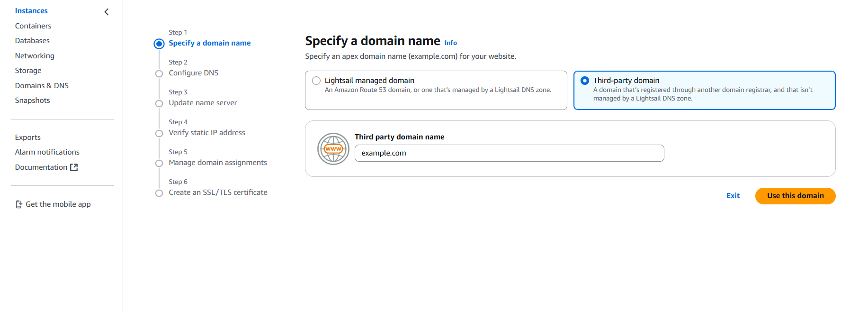Open the Get the mobile app link

(58, 204)
